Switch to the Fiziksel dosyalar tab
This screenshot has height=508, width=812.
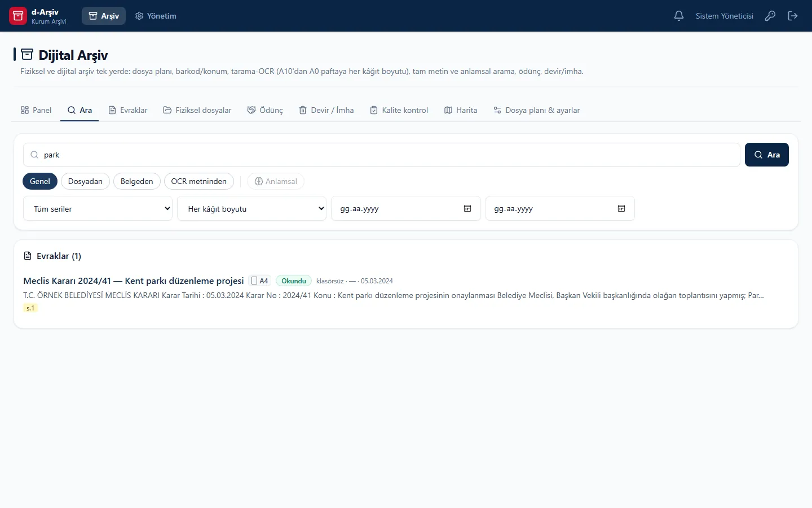pos(197,110)
